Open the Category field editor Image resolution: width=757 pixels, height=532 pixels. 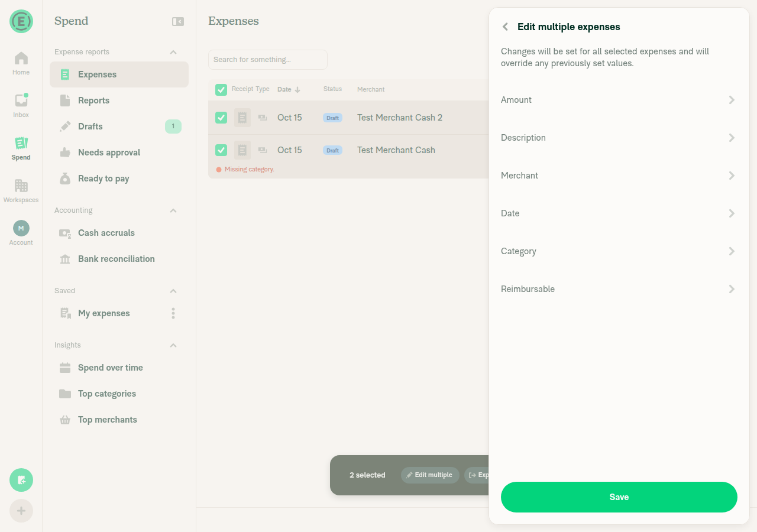point(619,251)
